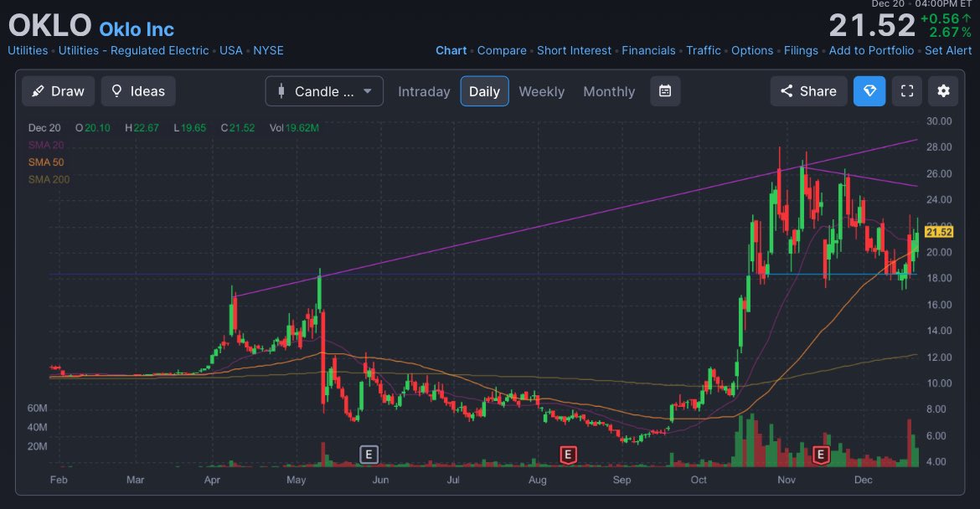980x509 pixels.
Task: Click Set Alert link
Action: pyautogui.click(x=948, y=50)
